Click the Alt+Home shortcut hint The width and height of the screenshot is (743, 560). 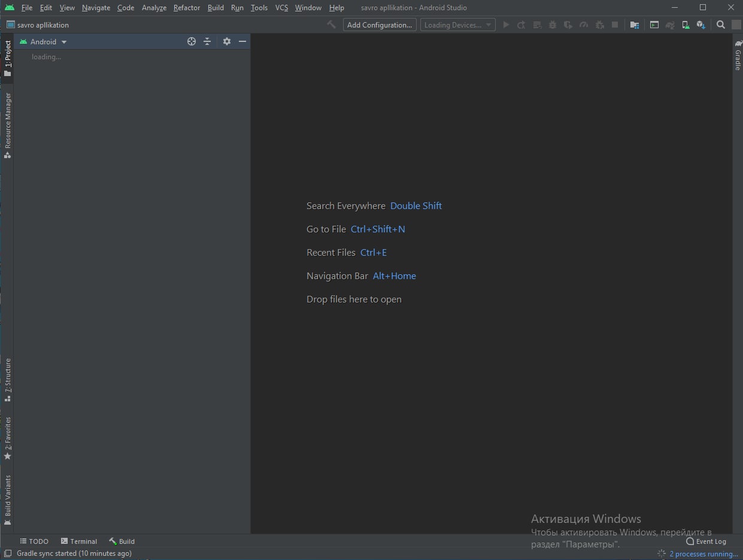click(x=395, y=276)
